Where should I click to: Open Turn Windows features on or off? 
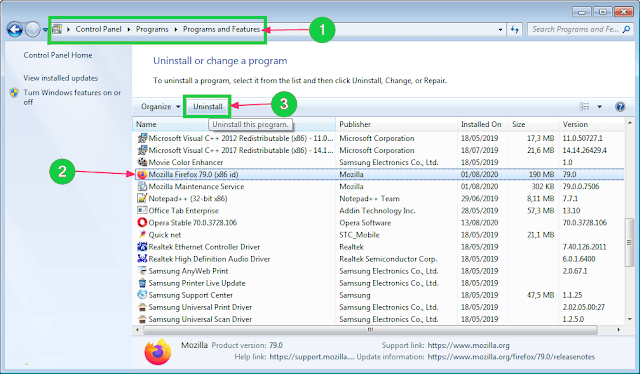[72, 97]
